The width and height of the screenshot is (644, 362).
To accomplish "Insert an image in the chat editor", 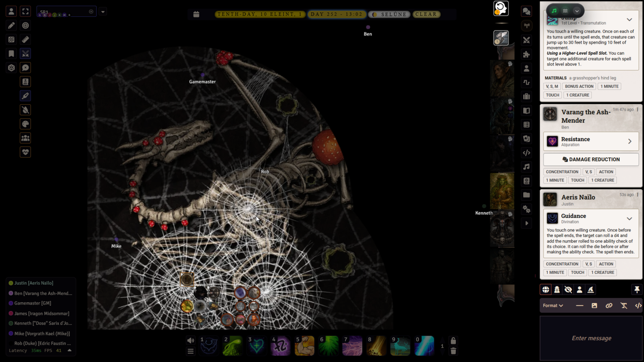I will (594, 305).
